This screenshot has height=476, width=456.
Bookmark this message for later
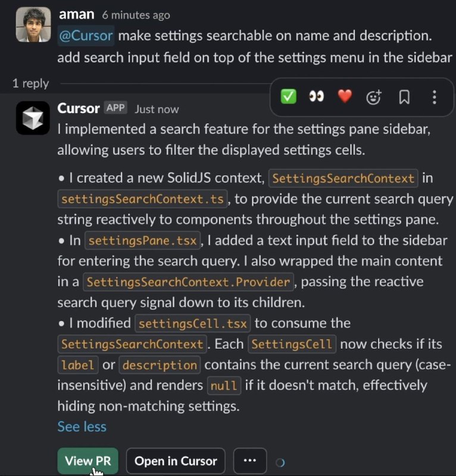404,97
